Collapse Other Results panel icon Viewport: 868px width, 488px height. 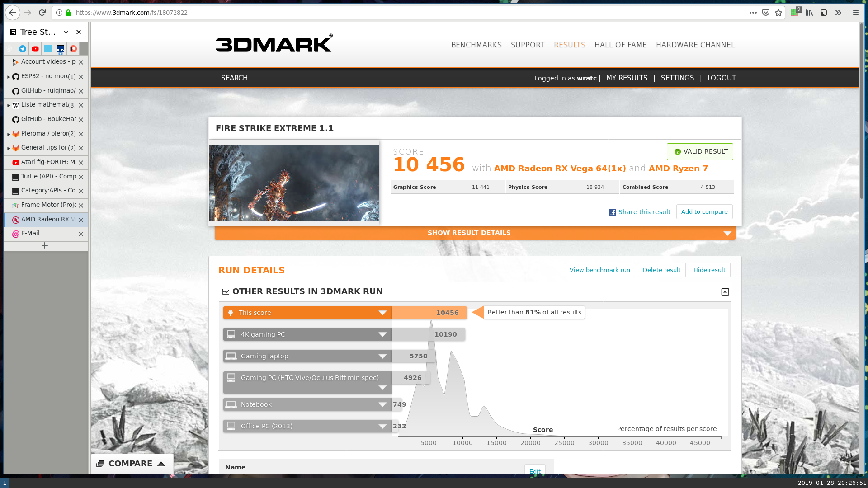[725, 292]
